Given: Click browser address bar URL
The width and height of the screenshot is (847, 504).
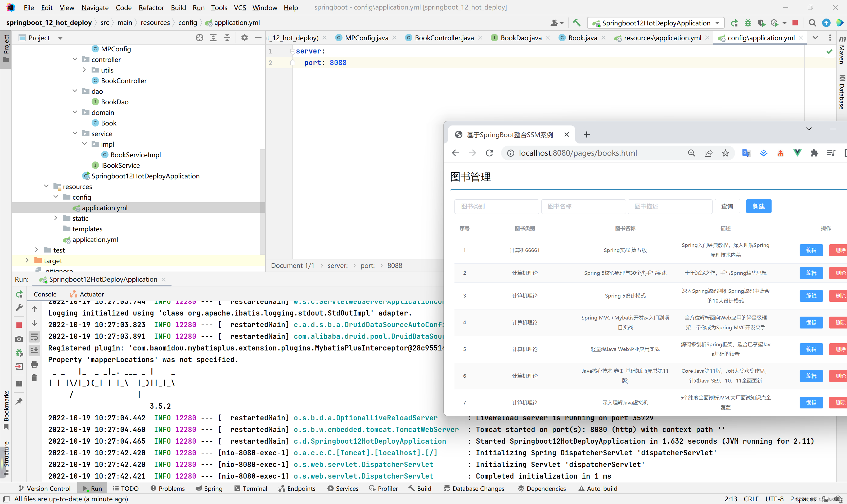Looking at the screenshot, I should 578,153.
